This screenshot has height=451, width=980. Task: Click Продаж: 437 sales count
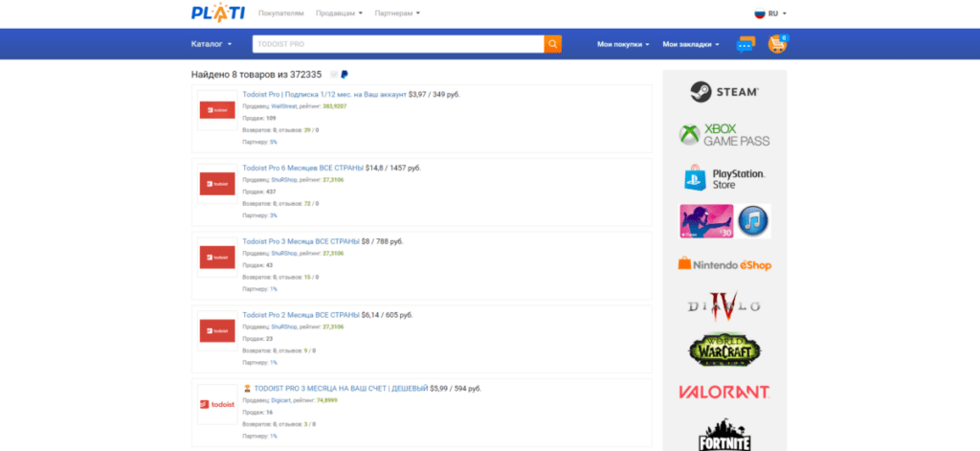[x=258, y=192]
